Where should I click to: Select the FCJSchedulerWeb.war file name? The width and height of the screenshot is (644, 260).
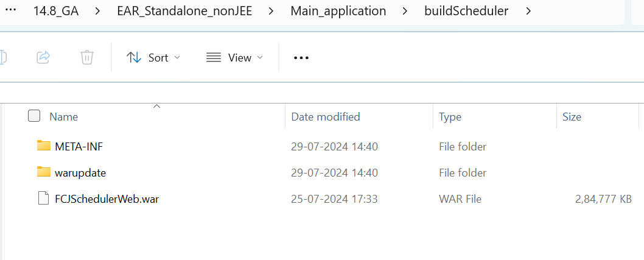107,199
